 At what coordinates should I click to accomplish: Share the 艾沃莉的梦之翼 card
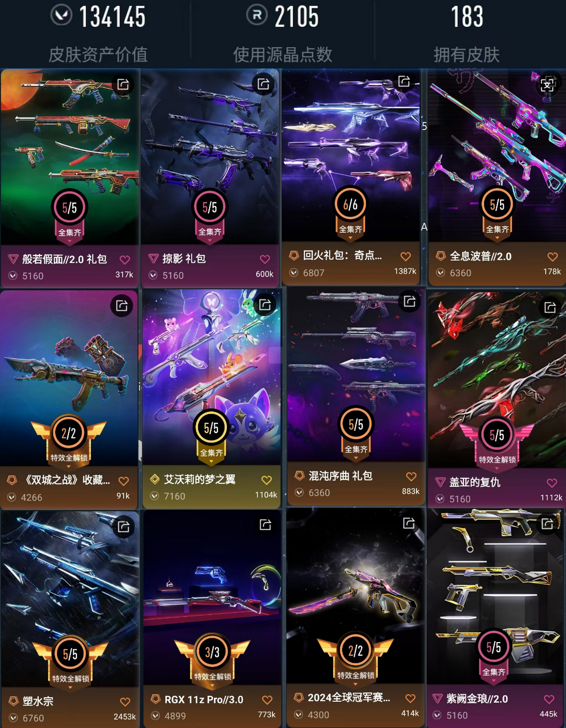click(265, 305)
